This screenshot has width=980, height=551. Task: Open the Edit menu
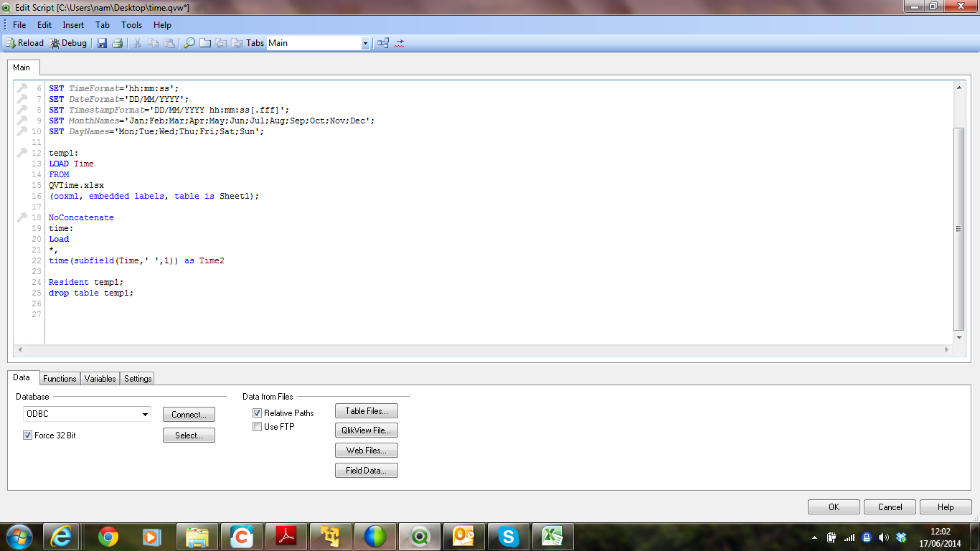click(44, 25)
